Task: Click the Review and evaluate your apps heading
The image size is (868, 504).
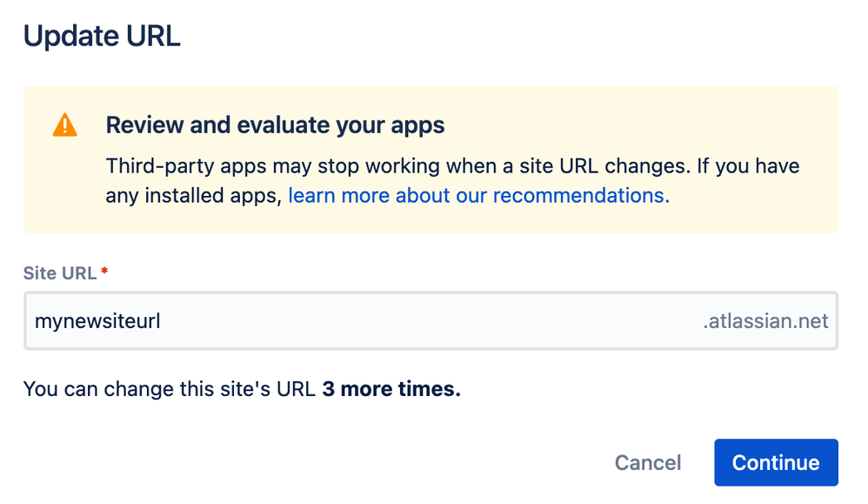Action: point(275,125)
